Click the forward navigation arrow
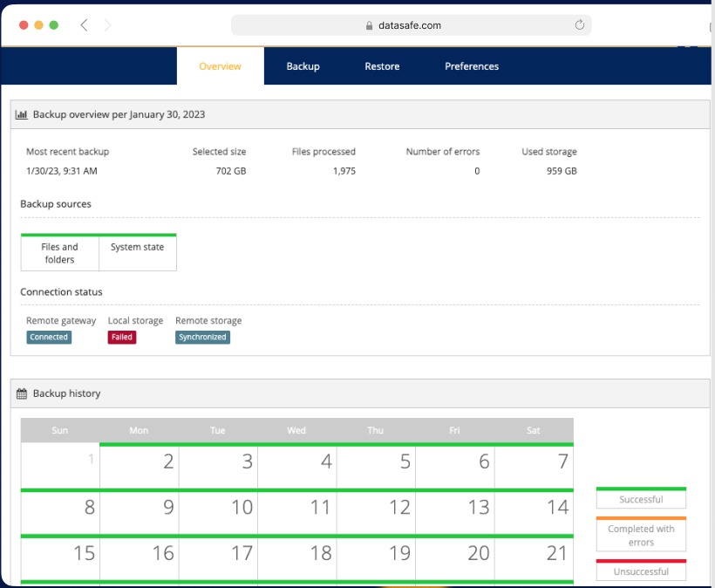 click(107, 25)
